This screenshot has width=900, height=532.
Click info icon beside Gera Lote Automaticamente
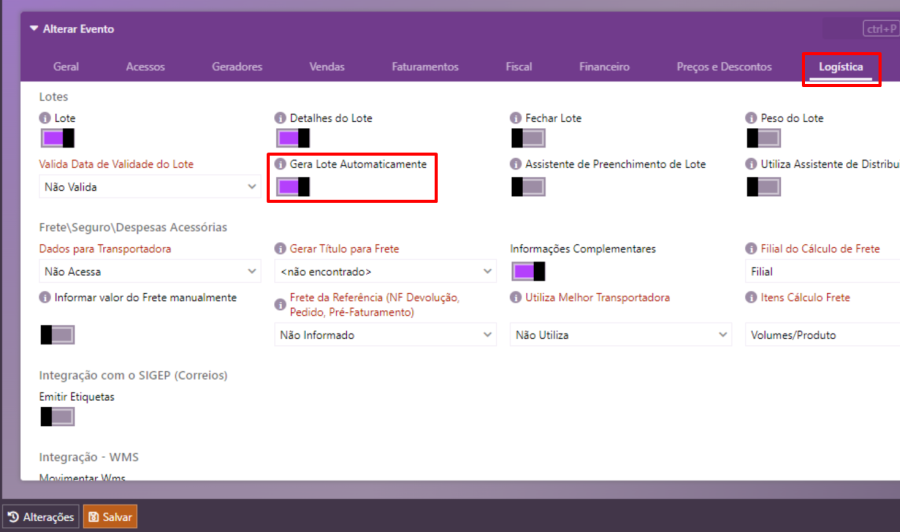[x=280, y=164]
